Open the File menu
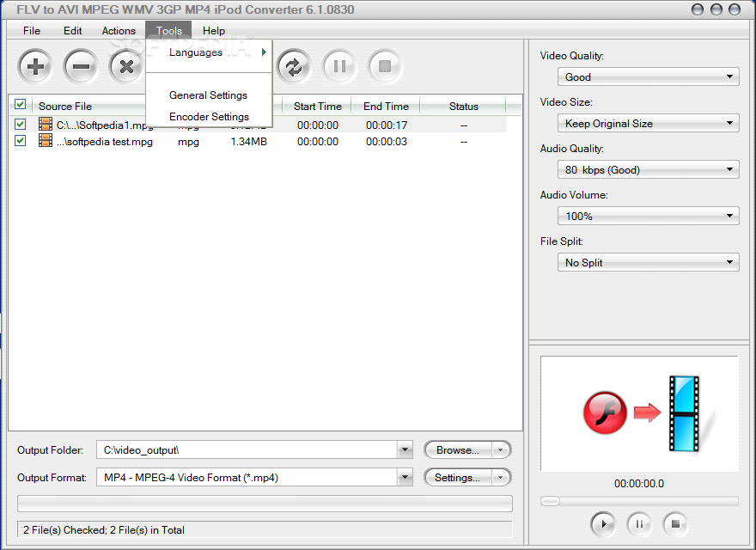The image size is (756, 550). (x=32, y=30)
